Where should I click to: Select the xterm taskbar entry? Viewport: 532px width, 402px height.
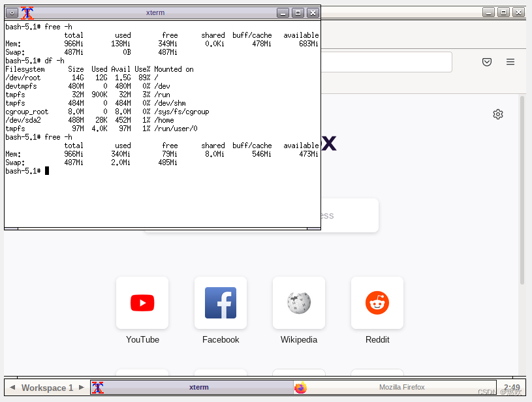pyautogui.click(x=192, y=388)
